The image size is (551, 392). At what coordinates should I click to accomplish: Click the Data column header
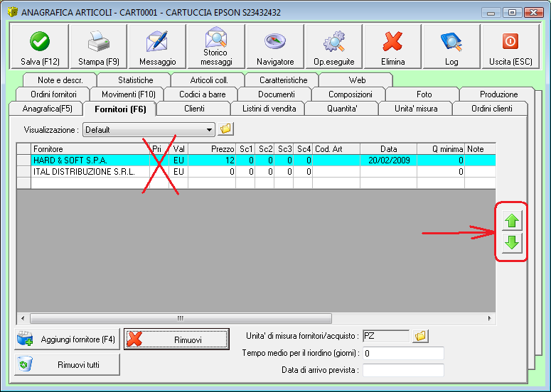point(389,149)
